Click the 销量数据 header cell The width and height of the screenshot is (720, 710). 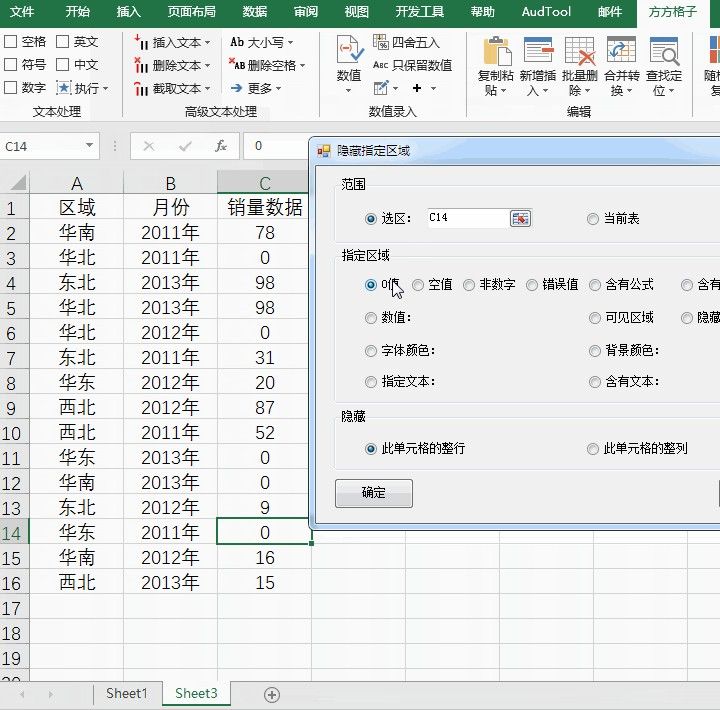pos(264,208)
